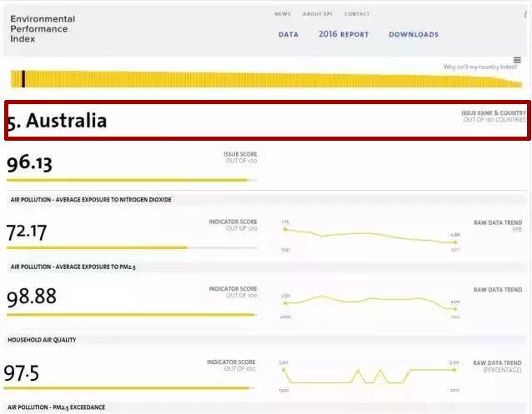
Task: Click the 'ISSUE SCORE' label
Action: 240,154
